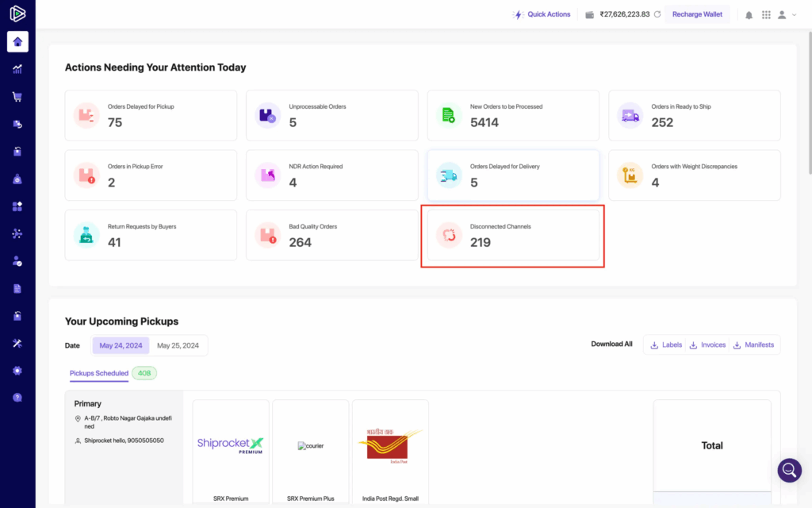Switch to the Pickups Scheduled tab
812x508 pixels.
pyautogui.click(x=98, y=373)
